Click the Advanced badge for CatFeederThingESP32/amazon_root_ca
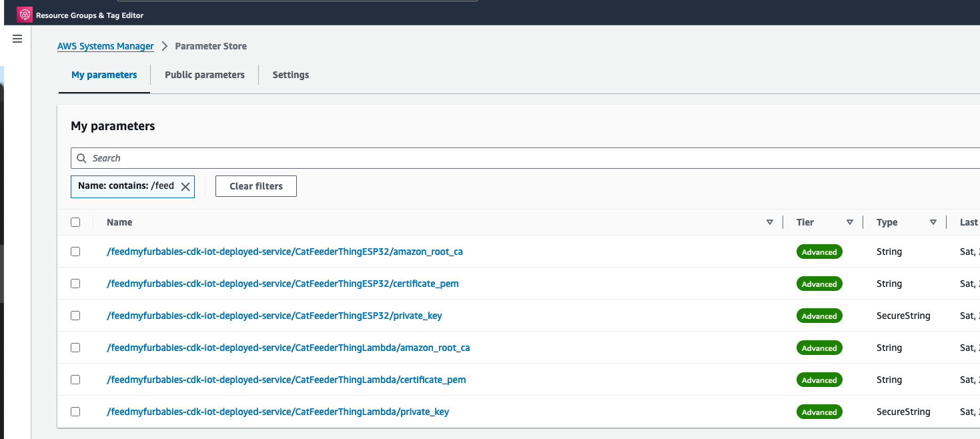 [x=819, y=252]
